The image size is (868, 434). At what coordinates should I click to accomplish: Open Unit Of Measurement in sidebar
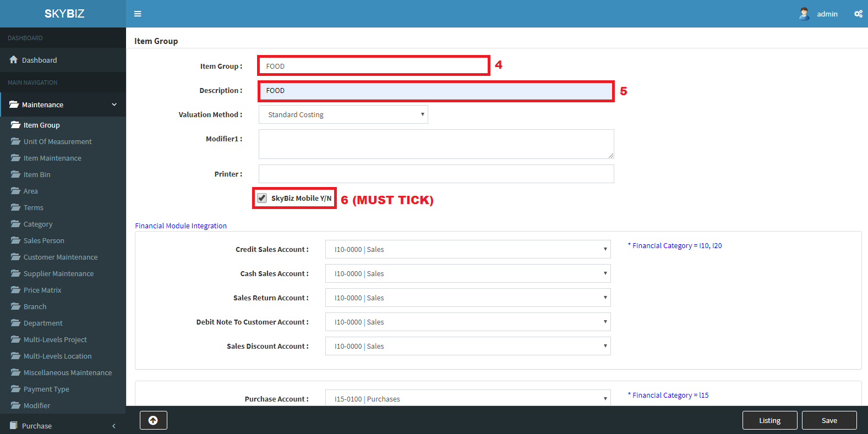coord(57,141)
